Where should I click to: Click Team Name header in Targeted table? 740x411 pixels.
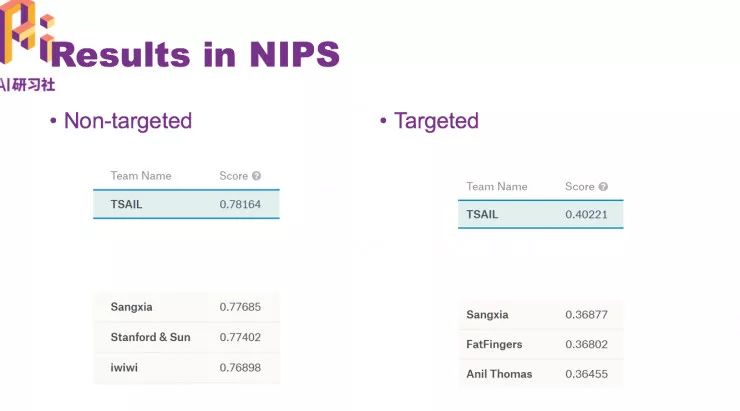[x=497, y=187]
